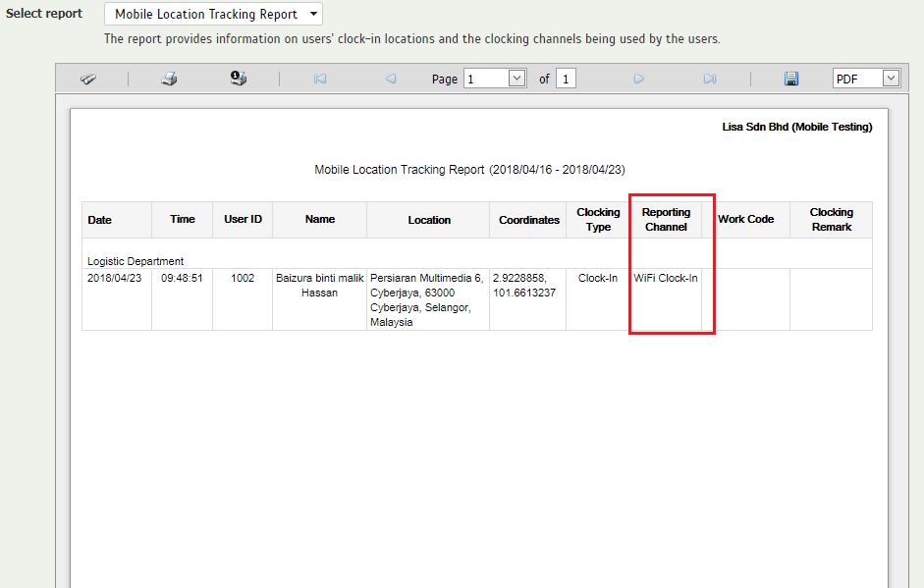
Task: Click the Coordinates column header
Action: (528, 220)
